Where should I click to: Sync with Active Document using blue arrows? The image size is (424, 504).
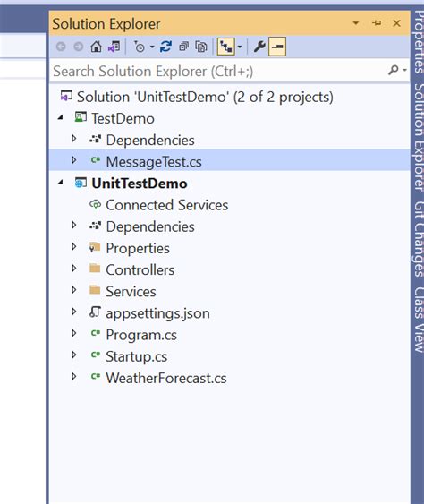[x=165, y=47]
